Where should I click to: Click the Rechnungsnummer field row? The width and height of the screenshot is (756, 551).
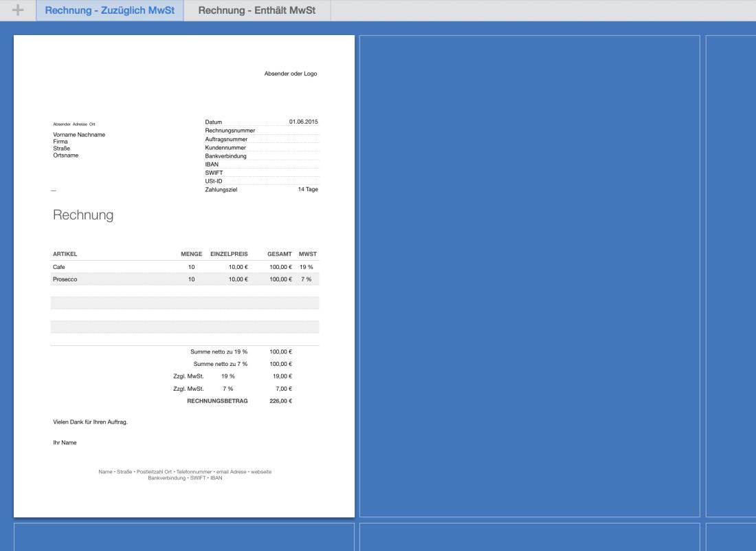pyautogui.click(x=261, y=131)
